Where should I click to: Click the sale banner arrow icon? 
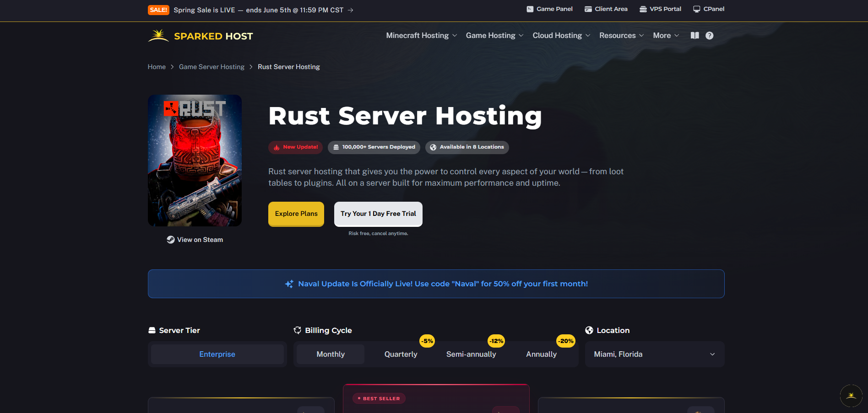click(350, 10)
